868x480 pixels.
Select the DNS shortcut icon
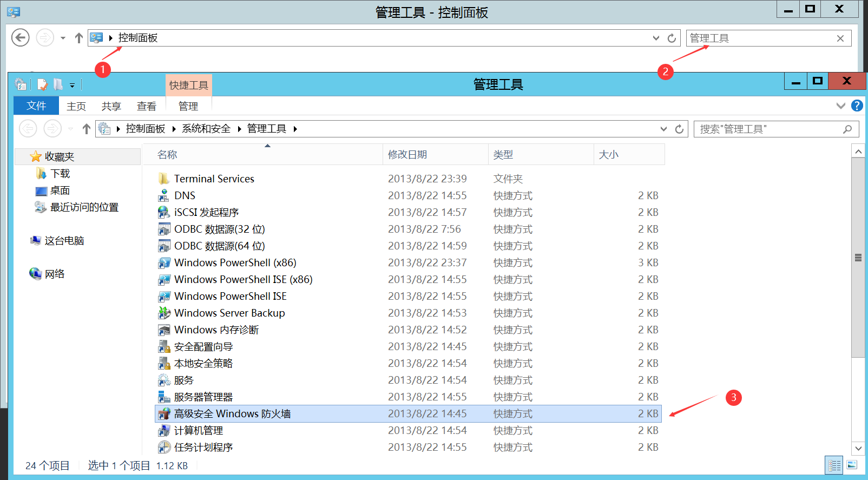click(164, 195)
